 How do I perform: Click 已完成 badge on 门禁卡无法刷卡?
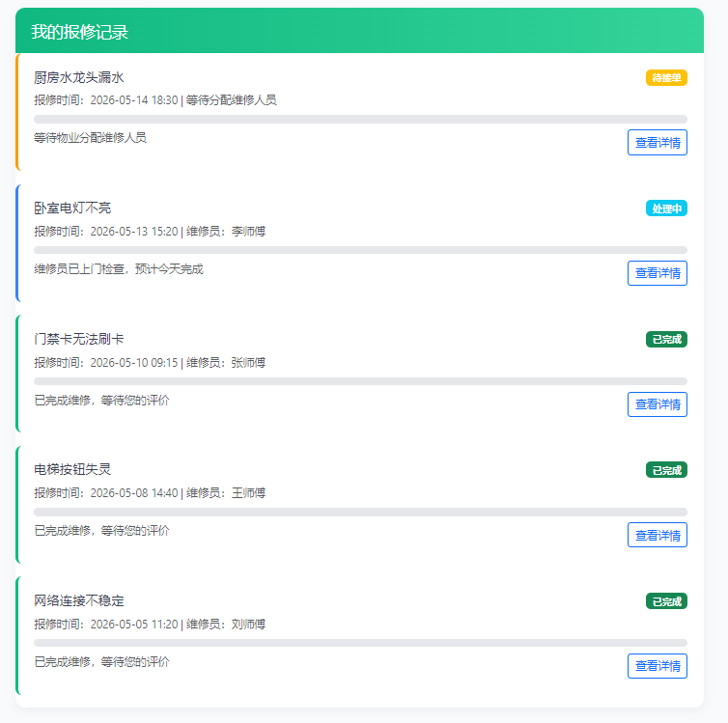click(666, 339)
